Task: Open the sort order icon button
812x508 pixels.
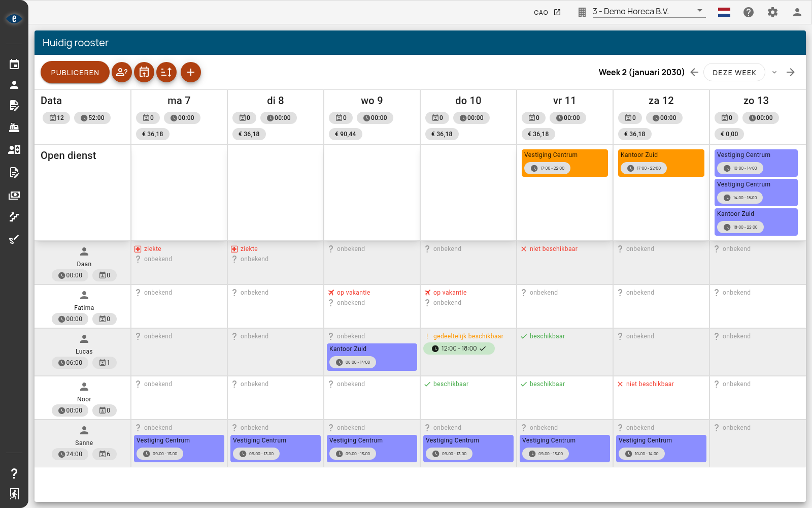Action: click(x=166, y=72)
